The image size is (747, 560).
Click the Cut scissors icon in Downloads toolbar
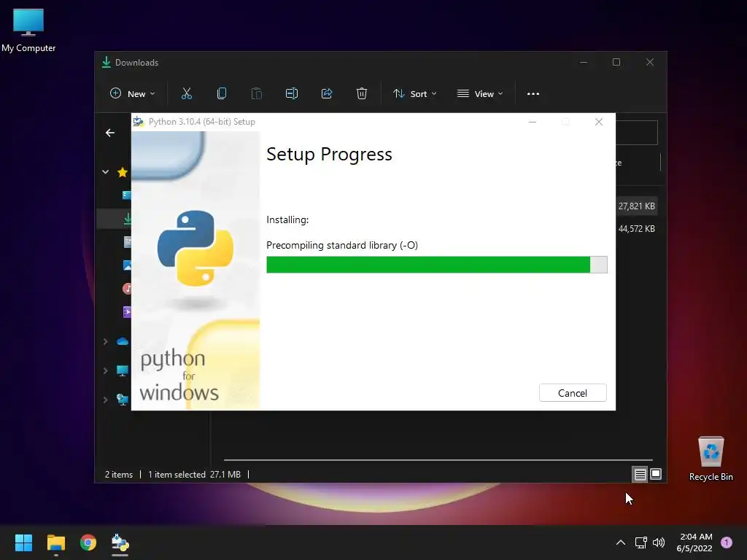pyautogui.click(x=186, y=94)
